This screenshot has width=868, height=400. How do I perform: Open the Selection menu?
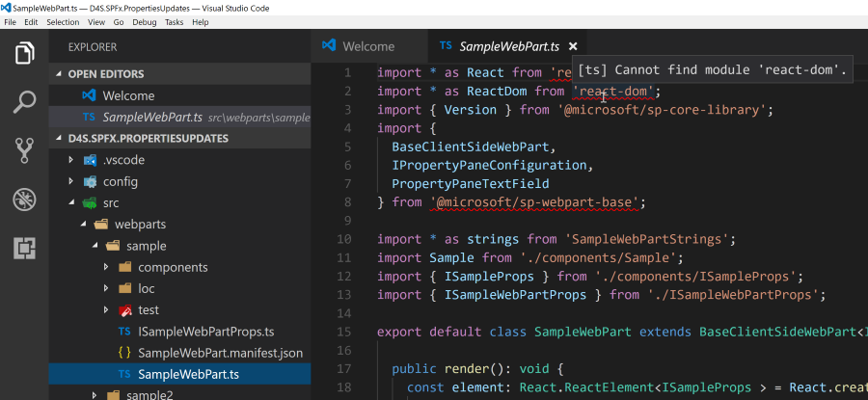tap(63, 22)
